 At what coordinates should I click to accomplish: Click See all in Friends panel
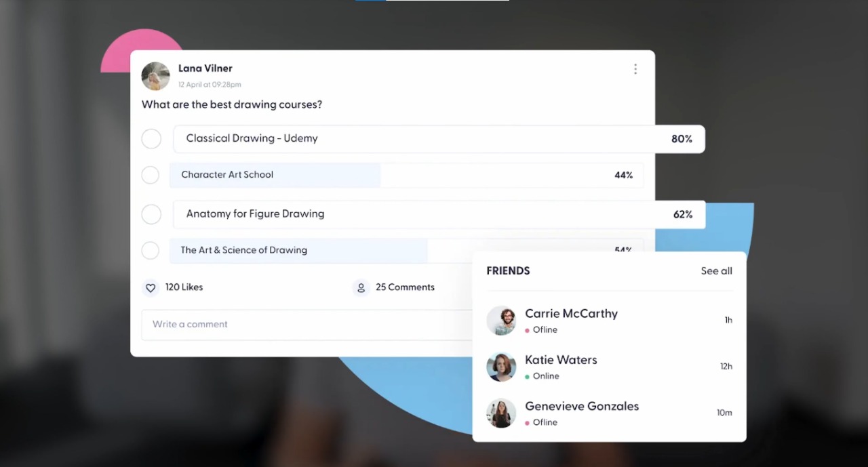(716, 271)
